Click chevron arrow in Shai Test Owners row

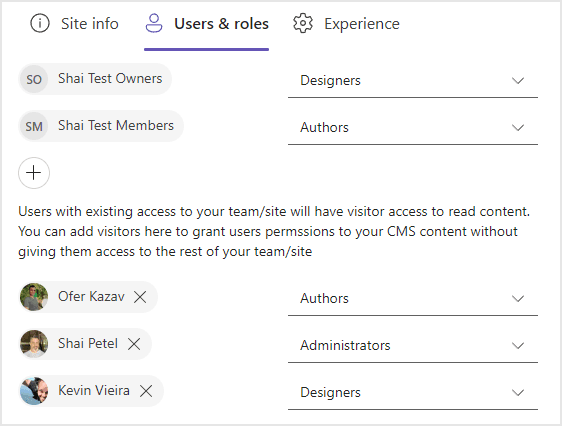point(518,81)
